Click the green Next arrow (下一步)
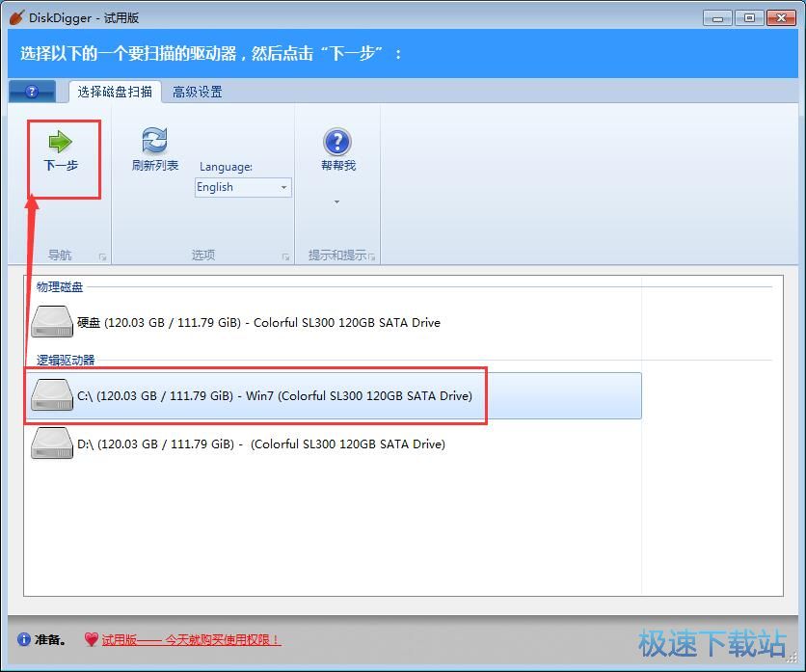This screenshot has height=672, width=806. coord(61,143)
